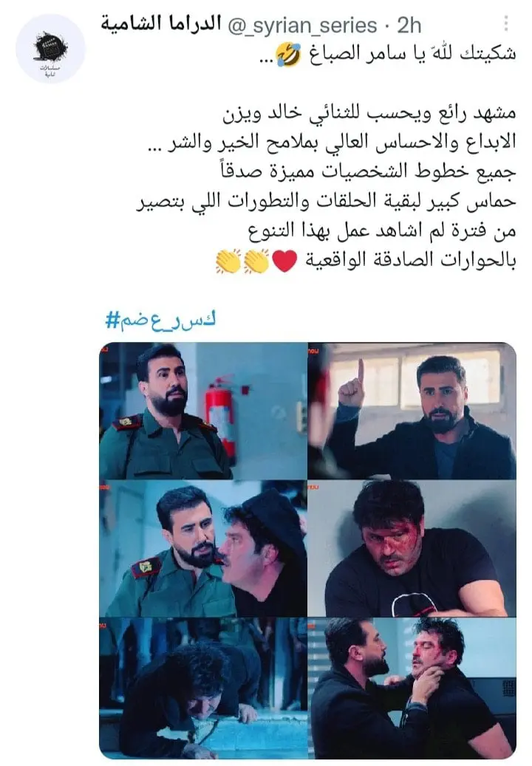
Task: Open photo of man raising index finger
Action: [412, 411]
